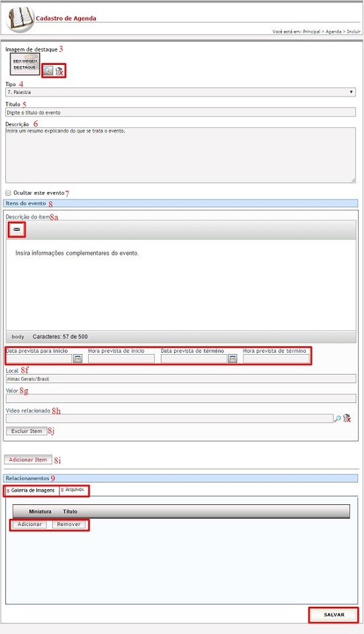Click the magnifier icon for featured image
The image size is (364, 634).
48,71
